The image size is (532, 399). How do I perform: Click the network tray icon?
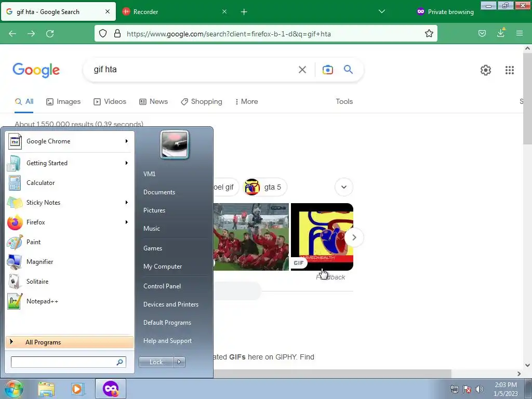pos(454,389)
